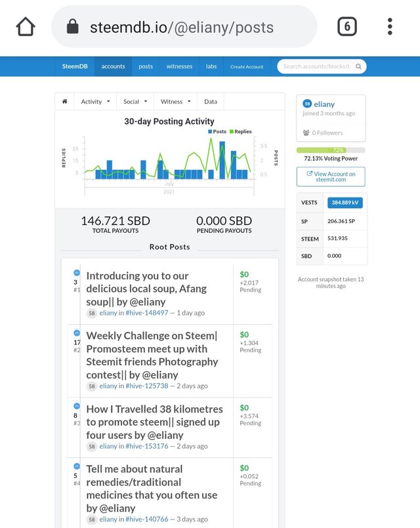Viewport: 420px width, 528px height.
Task: Tap the steemdb.io address bar URL
Action: (x=182, y=28)
